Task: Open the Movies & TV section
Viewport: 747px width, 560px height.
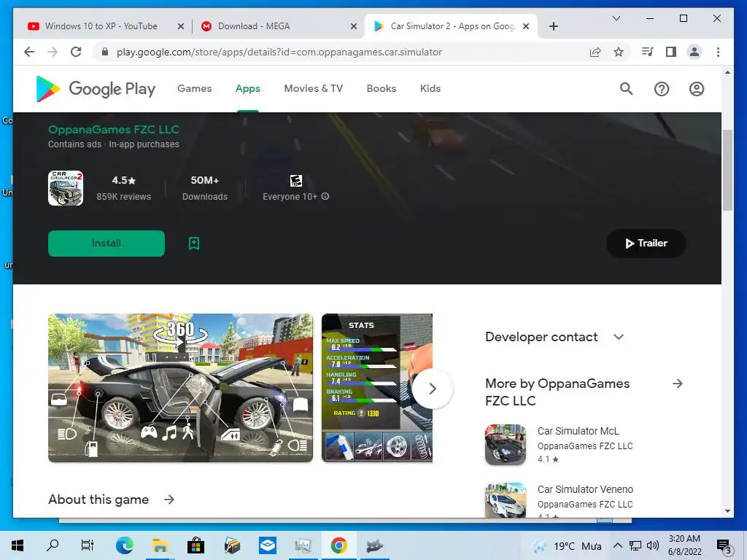Action: tap(314, 88)
